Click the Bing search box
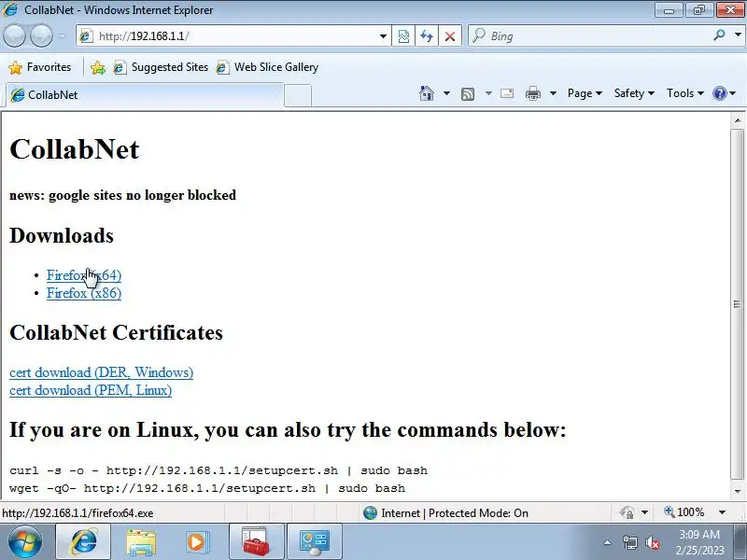The width and height of the screenshot is (747, 560). click(x=588, y=36)
